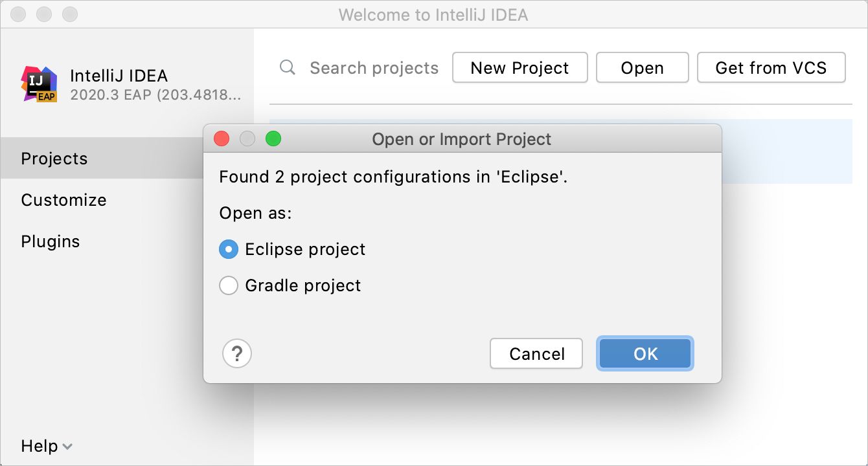Click the yellow minimize button on the dialog
The height and width of the screenshot is (466, 868).
coord(247,139)
